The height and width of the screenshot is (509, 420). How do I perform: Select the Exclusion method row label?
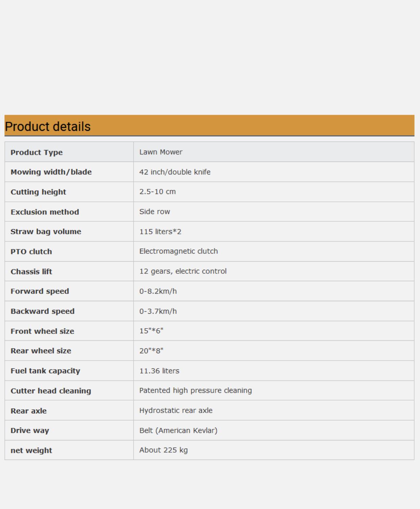(45, 212)
